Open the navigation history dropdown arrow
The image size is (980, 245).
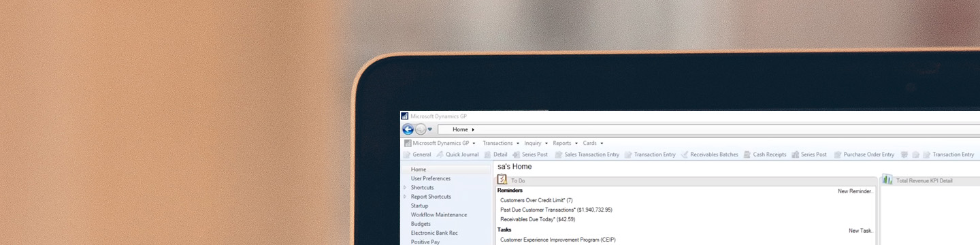(430, 130)
